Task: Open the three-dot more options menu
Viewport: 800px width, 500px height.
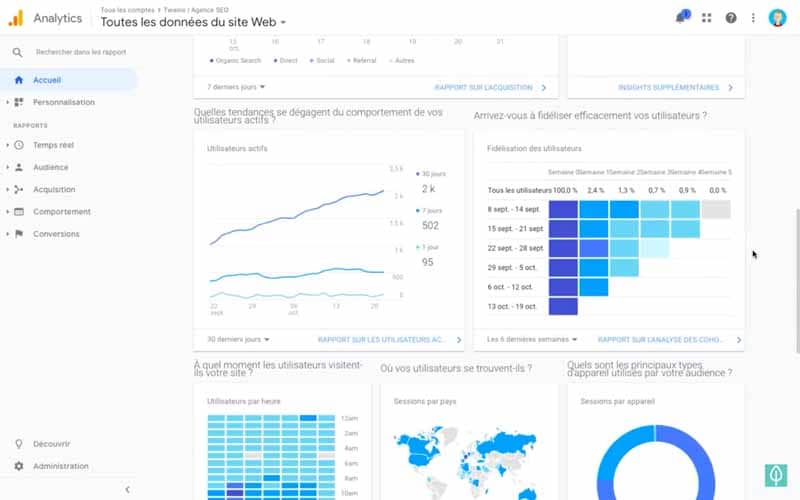Action: click(753, 18)
